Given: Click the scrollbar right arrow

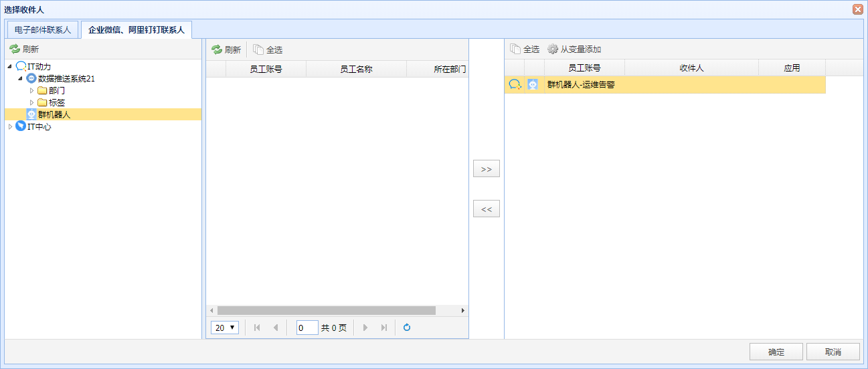Looking at the screenshot, I should [463, 310].
